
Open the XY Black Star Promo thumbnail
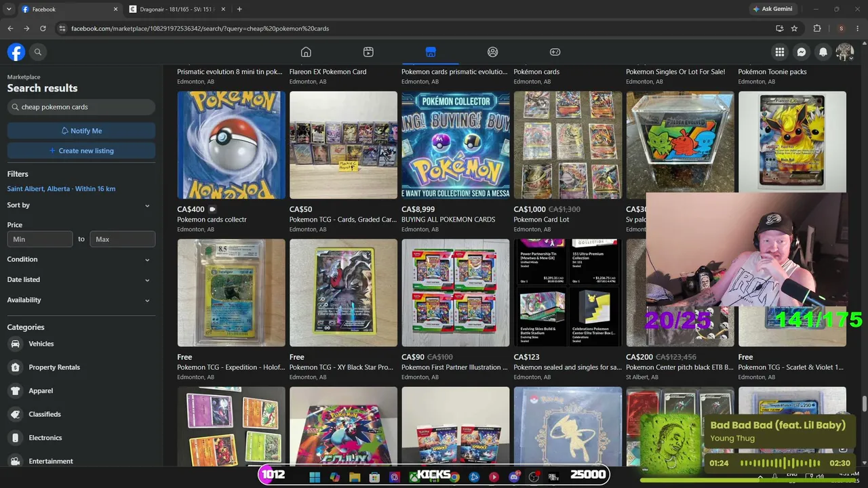pyautogui.click(x=343, y=293)
